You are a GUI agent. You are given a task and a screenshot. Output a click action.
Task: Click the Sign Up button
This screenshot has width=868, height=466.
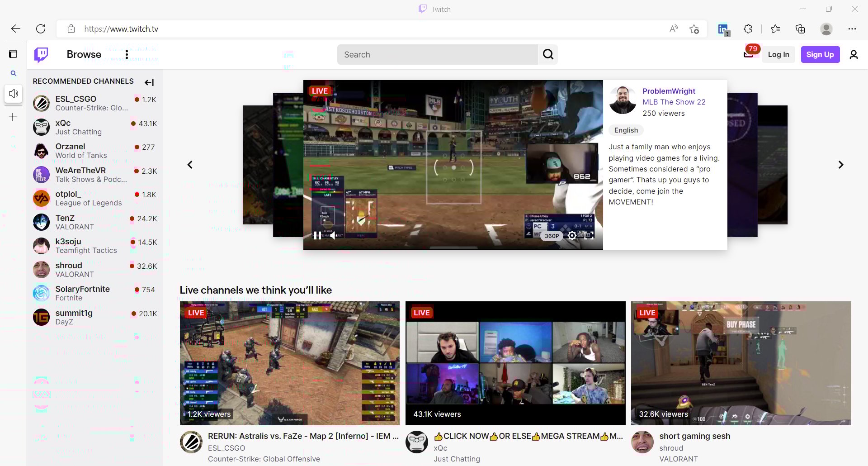click(x=820, y=54)
